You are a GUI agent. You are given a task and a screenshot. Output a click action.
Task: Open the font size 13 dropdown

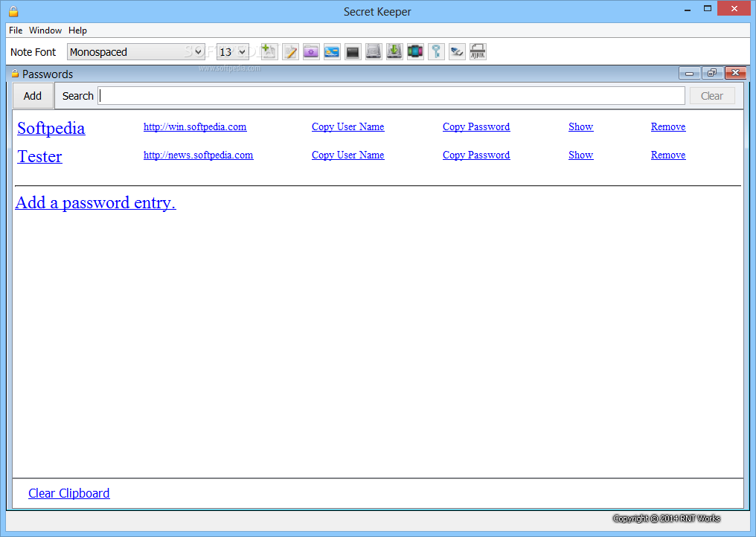pyautogui.click(x=233, y=51)
